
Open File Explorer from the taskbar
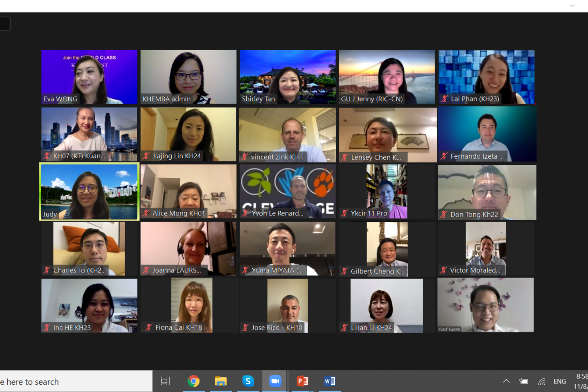(220, 381)
